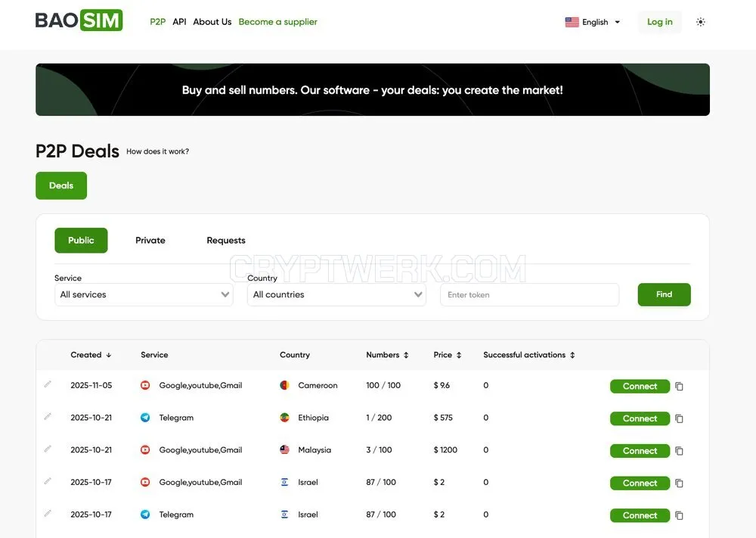Focus the Enter token input field

coord(529,295)
